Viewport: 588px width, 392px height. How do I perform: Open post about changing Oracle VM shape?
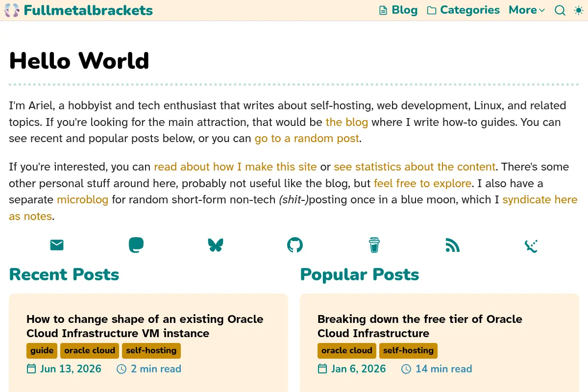click(145, 326)
